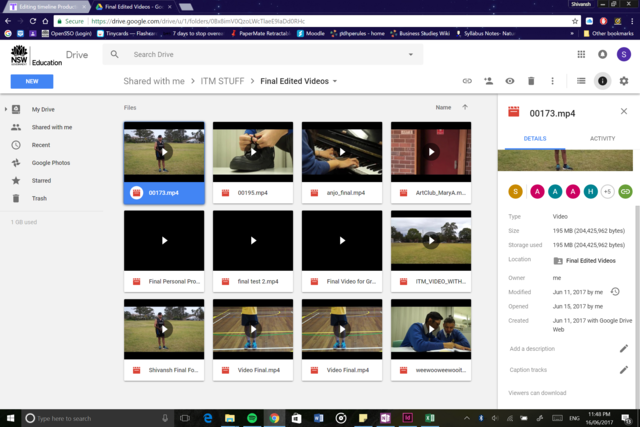The height and width of the screenshot is (427, 640).
Task: Open Other bookmarks folder
Action: tap(609, 33)
